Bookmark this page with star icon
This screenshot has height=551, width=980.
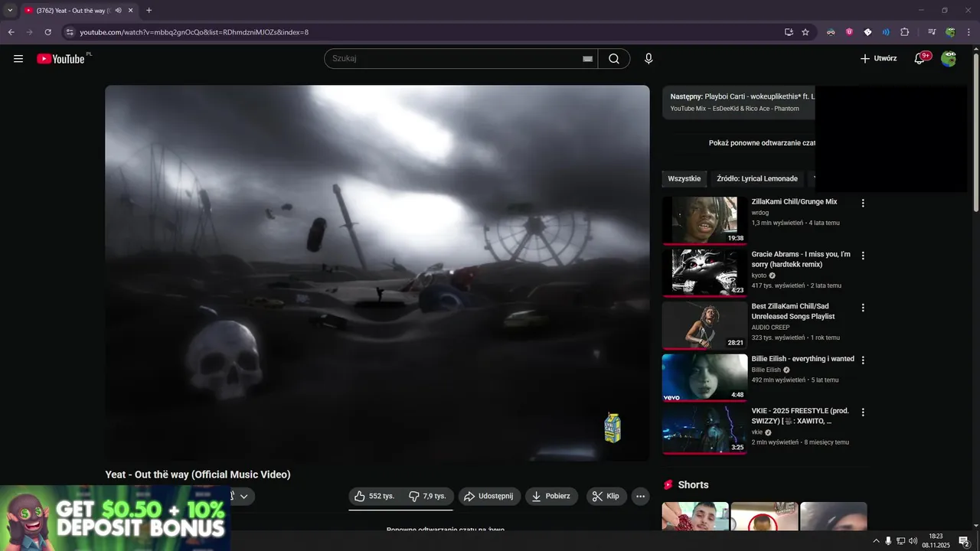click(x=805, y=32)
